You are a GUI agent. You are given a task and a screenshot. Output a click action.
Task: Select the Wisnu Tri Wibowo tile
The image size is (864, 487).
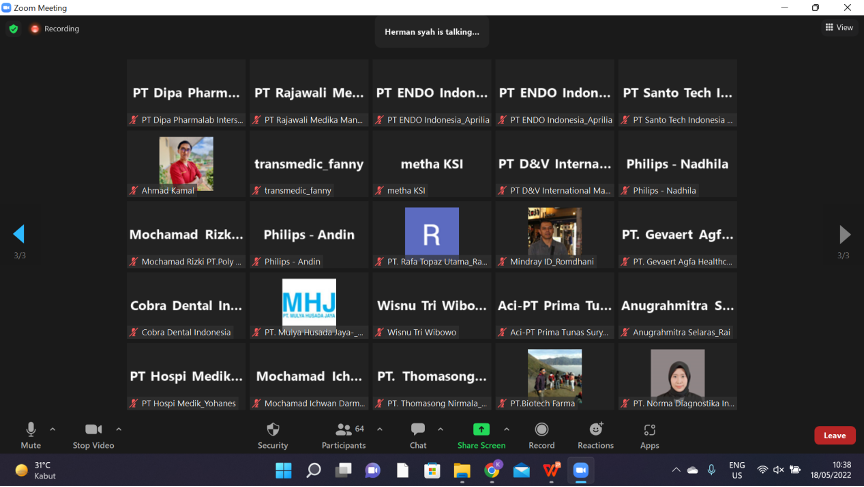point(432,306)
